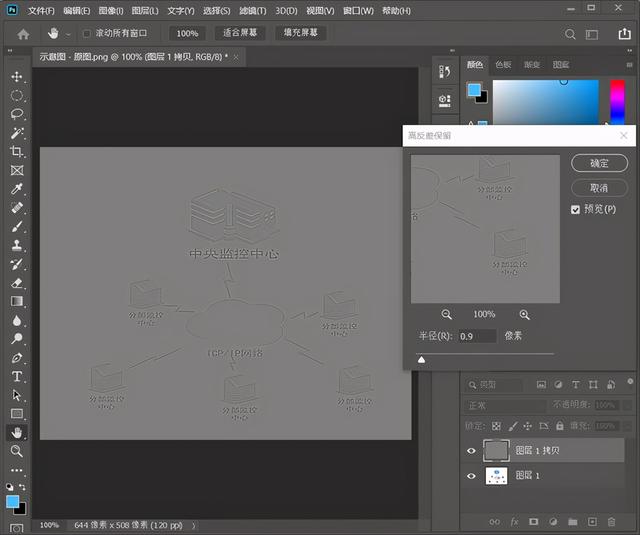Image resolution: width=640 pixels, height=535 pixels.
Task: Click the fx layer style icon
Action: 514,522
